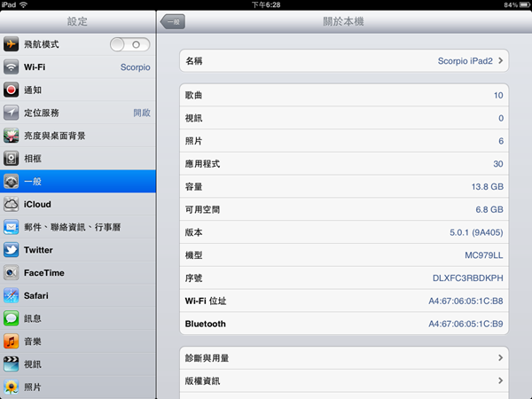Viewport: 532px width, 399px height.
Task: Tap version value 5.0.1 (9A405)
Action: pyautogui.click(x=476, y=232)
